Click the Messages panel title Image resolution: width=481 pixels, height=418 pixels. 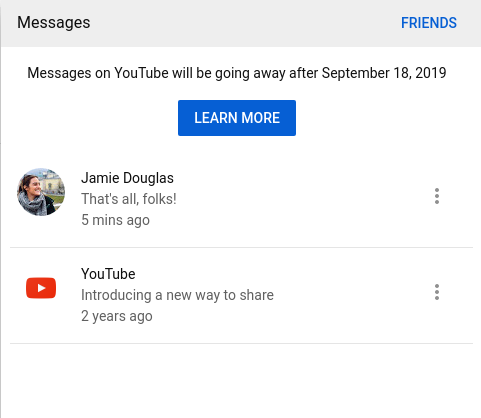(54, 23)
